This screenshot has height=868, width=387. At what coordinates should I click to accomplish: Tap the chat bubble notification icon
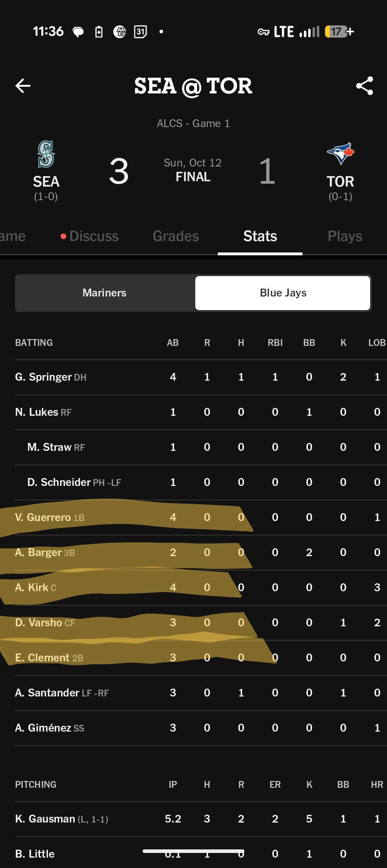pos(78,32)
